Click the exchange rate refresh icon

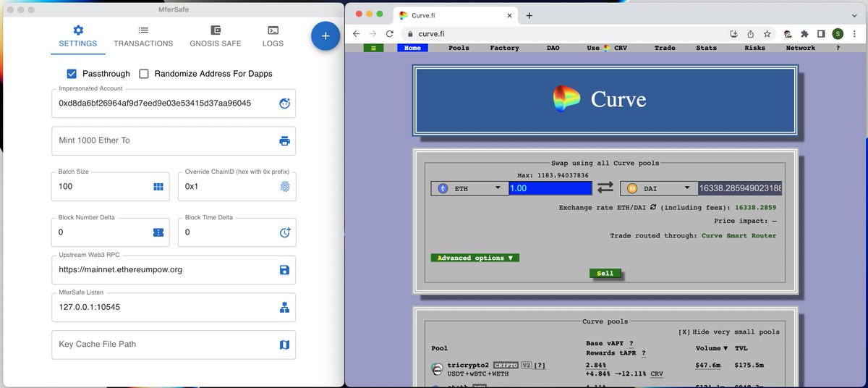coord(653,208)
